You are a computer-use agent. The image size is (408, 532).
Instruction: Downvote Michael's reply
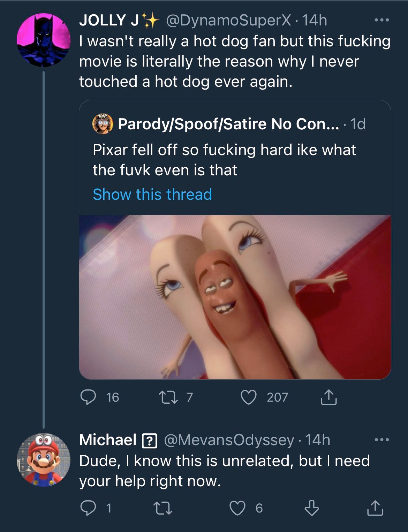[x=311, y=508]
